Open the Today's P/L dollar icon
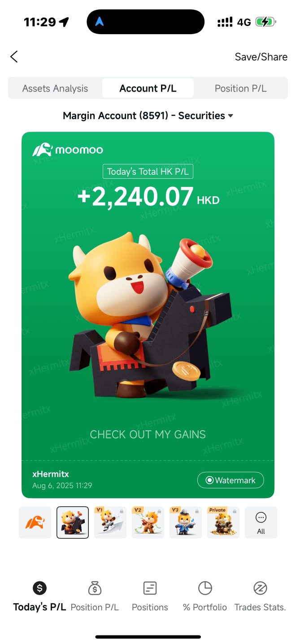Viewport: 296px width, 644px height. click(39, 588)
